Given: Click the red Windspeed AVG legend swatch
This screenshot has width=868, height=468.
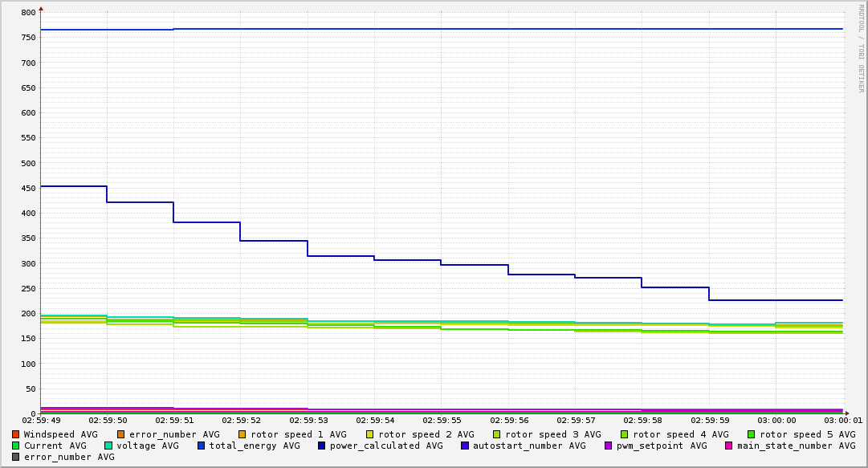Looking at the screenshot, I should click(x=16, y=434).
